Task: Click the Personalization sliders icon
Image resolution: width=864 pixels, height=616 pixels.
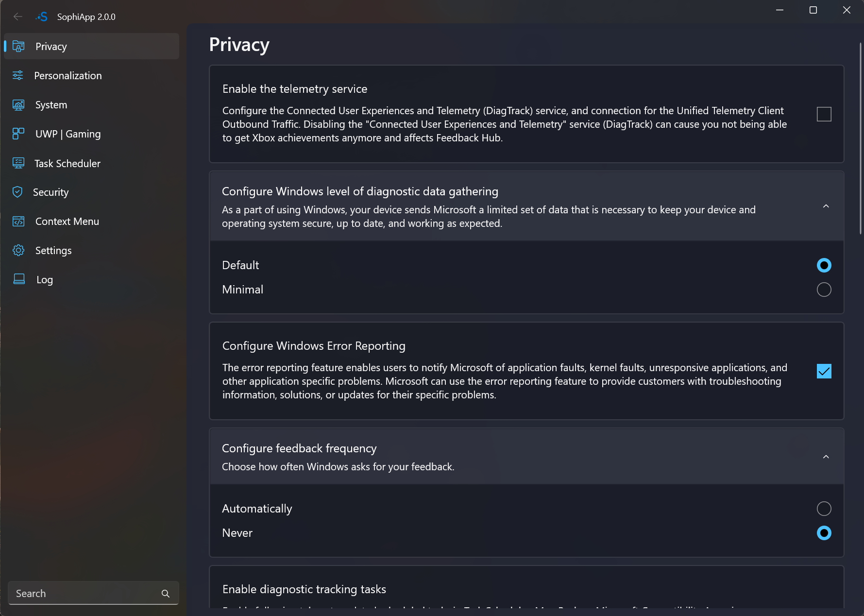Action: (18, 75)
